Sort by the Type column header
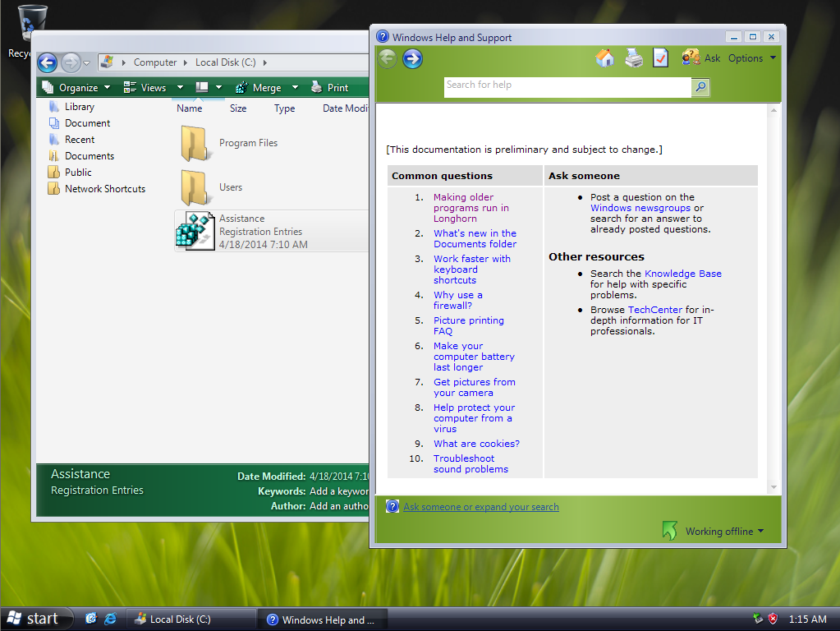The width and height of the screenshot is (840, 631). [x=284, y=108]
